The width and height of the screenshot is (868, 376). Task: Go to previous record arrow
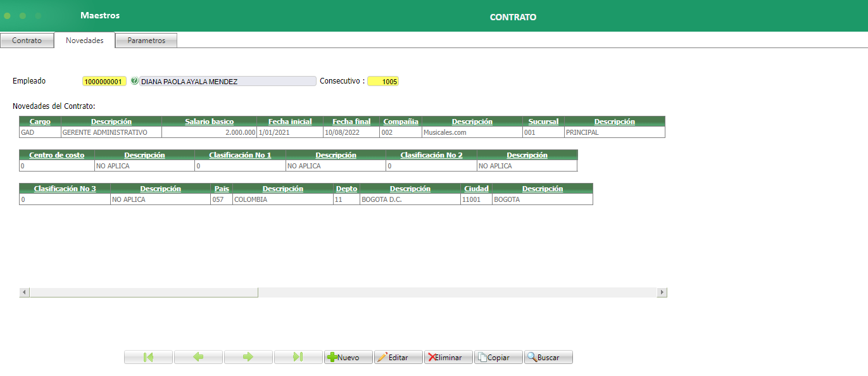coord(198,357)
